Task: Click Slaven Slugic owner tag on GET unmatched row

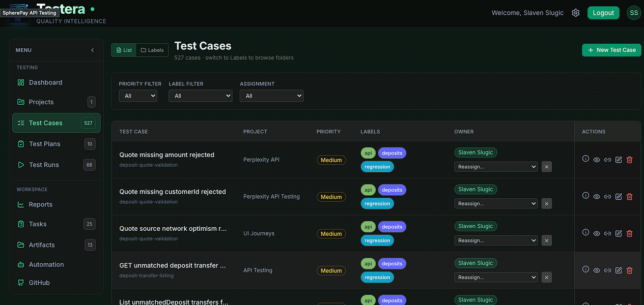Action: point(475,263)
